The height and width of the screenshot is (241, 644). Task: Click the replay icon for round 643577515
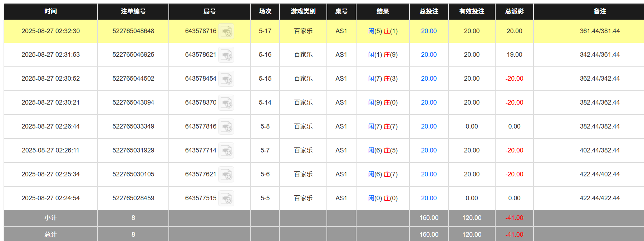226,199
